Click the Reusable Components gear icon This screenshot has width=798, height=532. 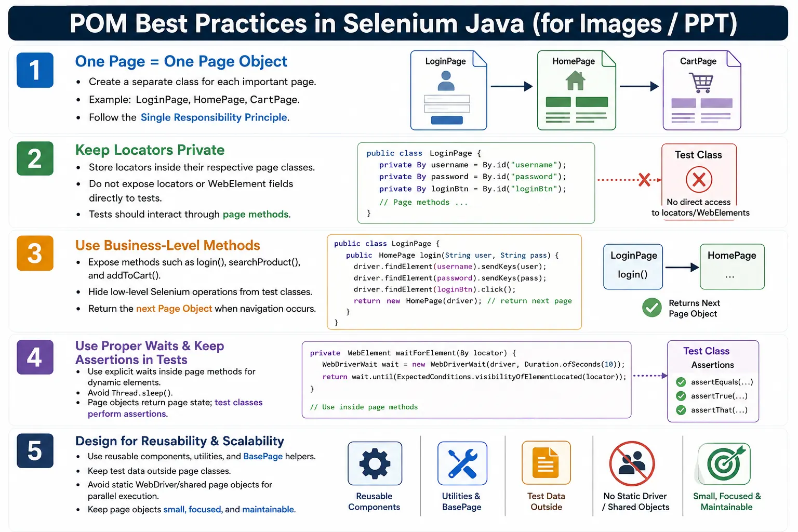[375, 463]
